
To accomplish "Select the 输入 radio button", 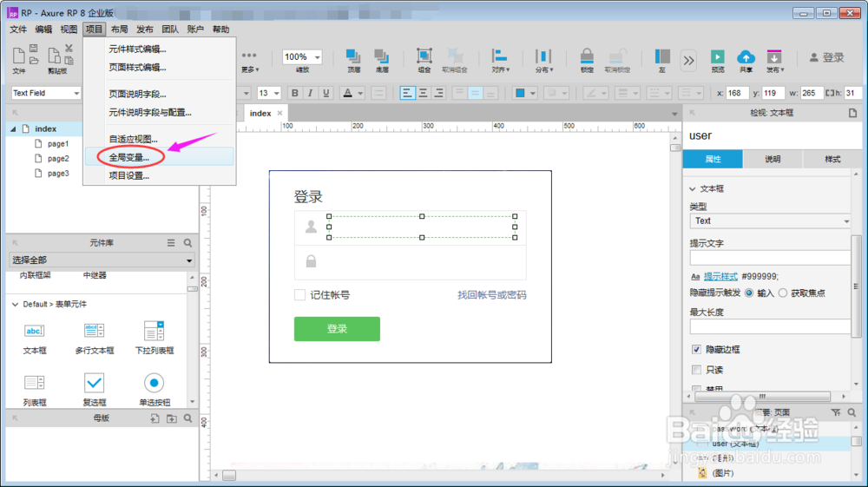I will tap(749, 293).
